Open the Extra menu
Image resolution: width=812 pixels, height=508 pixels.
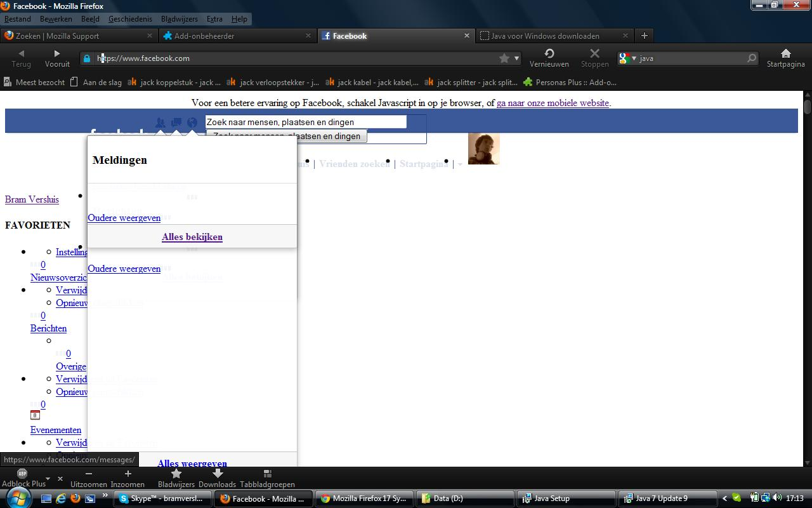tap(214, 19)
